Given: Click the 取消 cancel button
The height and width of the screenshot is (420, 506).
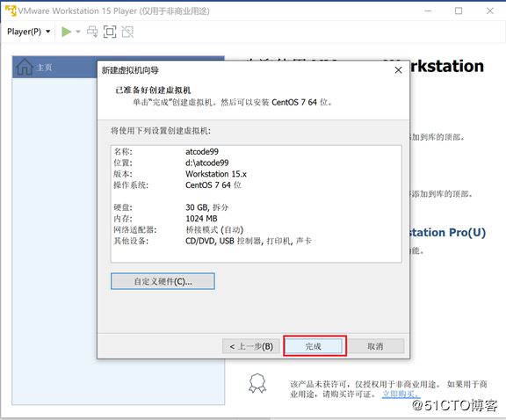Looking at the screenshot, I should point(375,346).
